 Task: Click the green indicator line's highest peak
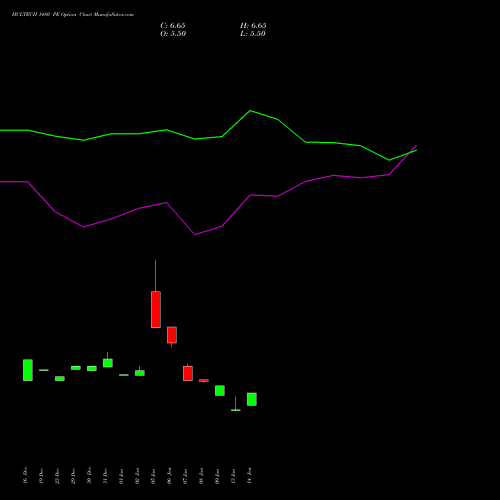(250, 111)
